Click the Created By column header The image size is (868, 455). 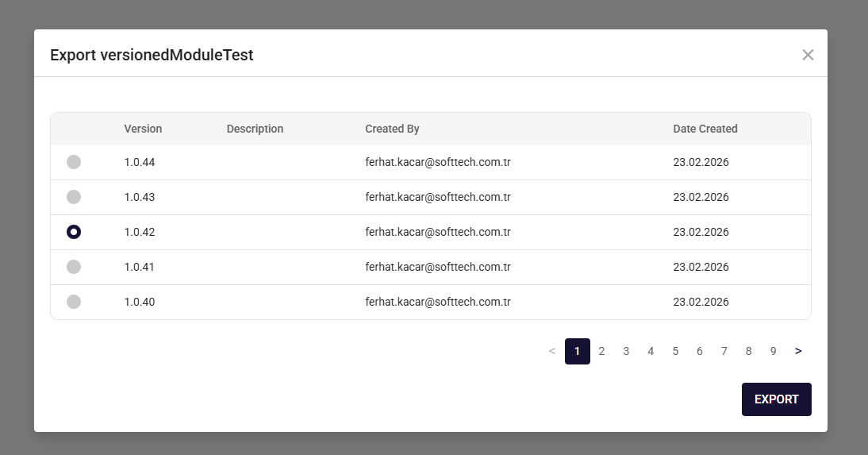click(392, 129)
